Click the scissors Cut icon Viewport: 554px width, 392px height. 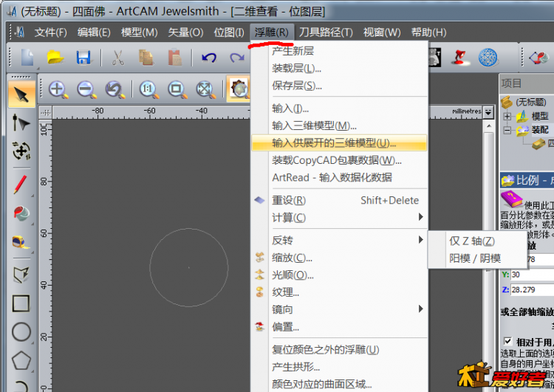tap(118, 58)
